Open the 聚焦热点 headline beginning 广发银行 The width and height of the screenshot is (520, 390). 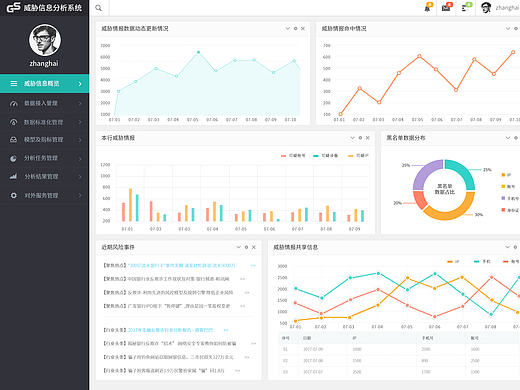coord(179,306)
